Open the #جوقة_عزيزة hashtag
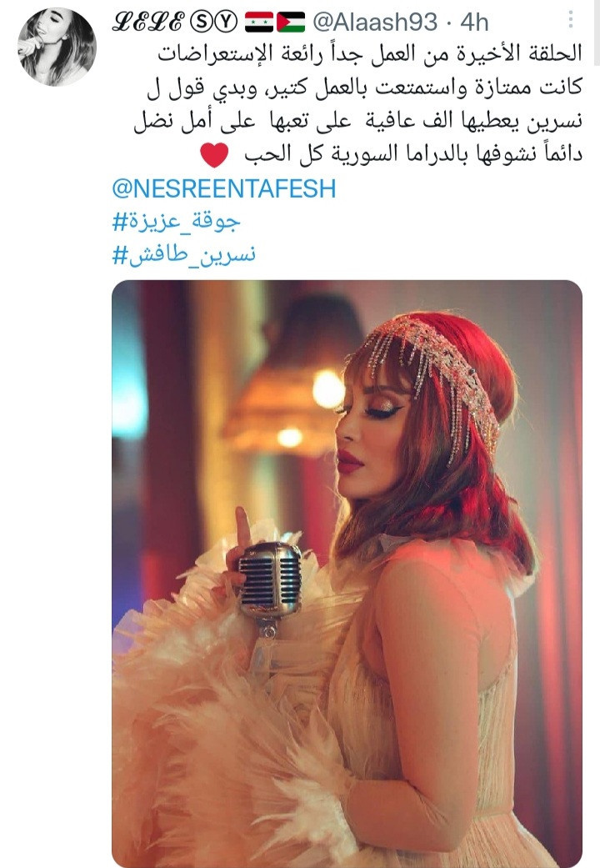The image size is (600, 868). tap(176, 221)
